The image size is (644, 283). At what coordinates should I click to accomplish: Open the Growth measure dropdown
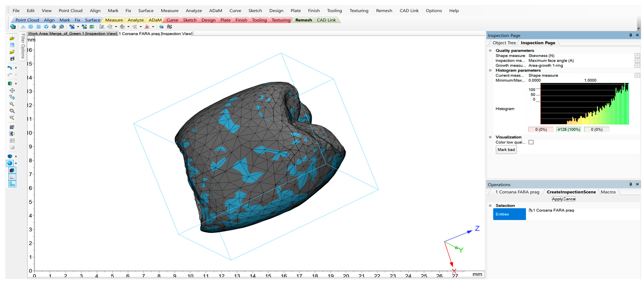tap(637, 65)
